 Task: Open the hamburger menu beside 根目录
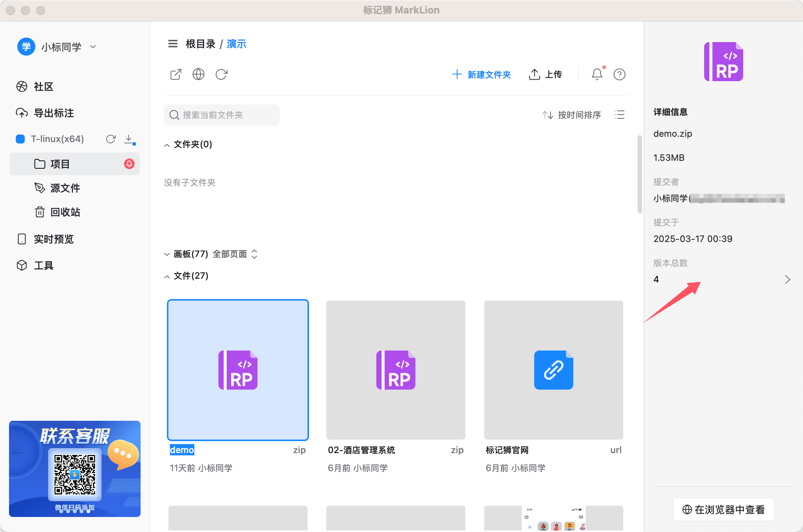point(173,44)
